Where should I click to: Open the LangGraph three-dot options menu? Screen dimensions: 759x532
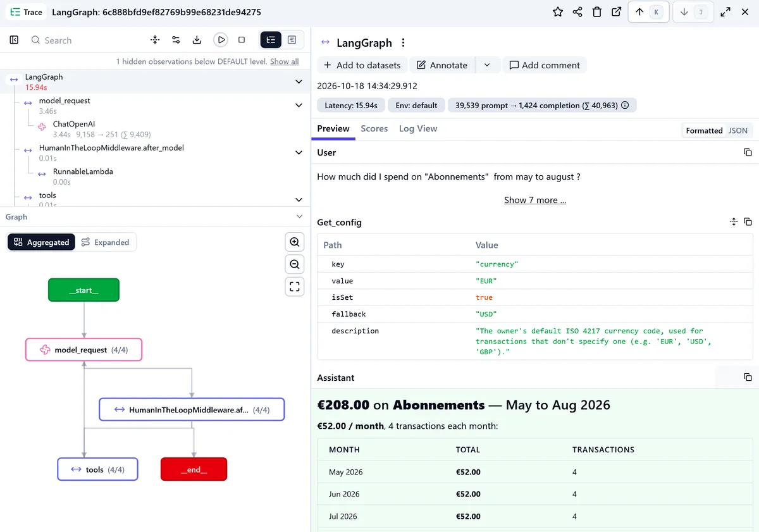(403, 43)
